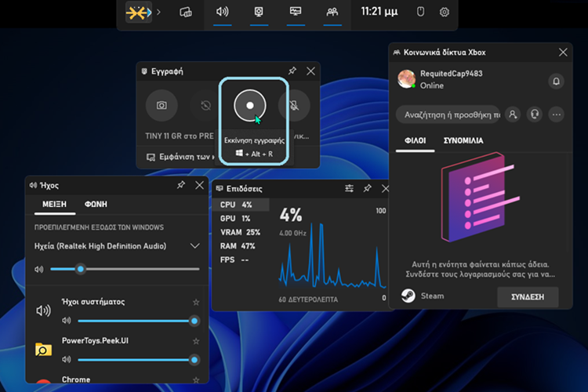The image size is (588, 392).
Task: Close the Ήχος widget
Action: (x=199, y=185)
